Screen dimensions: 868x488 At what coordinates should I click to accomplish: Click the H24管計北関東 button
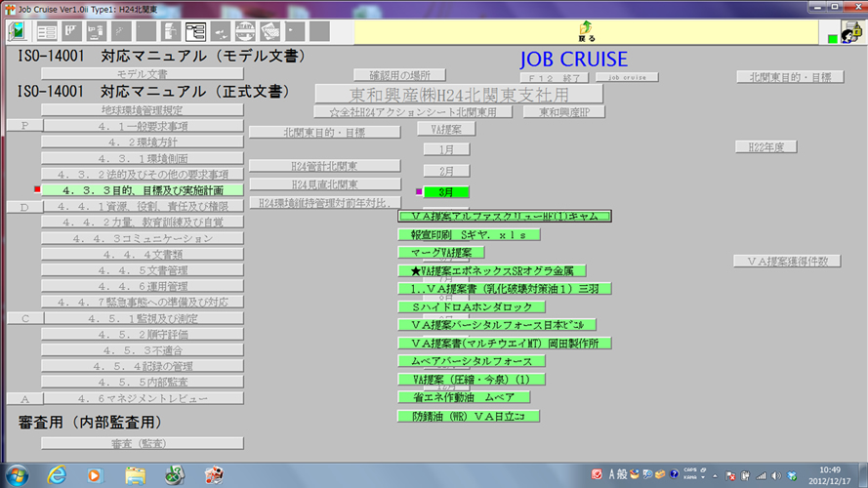[x=324, y=166]
